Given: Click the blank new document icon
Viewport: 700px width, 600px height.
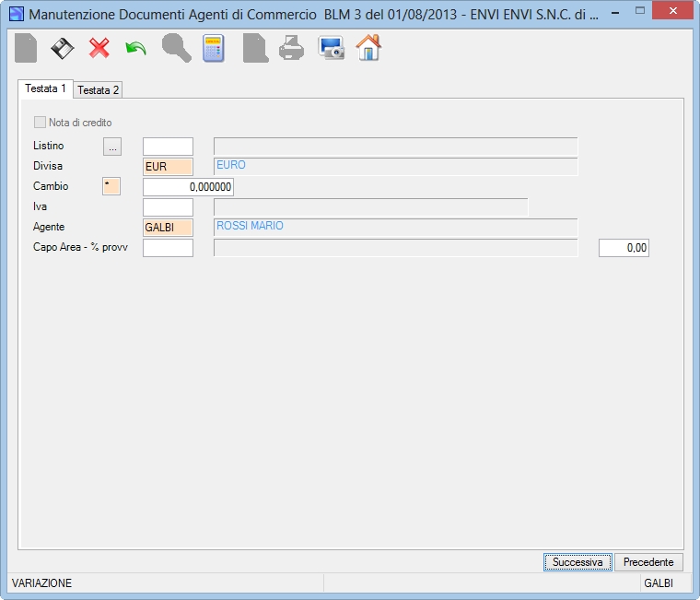Looking at the screenshot, I should click(26, 48).
